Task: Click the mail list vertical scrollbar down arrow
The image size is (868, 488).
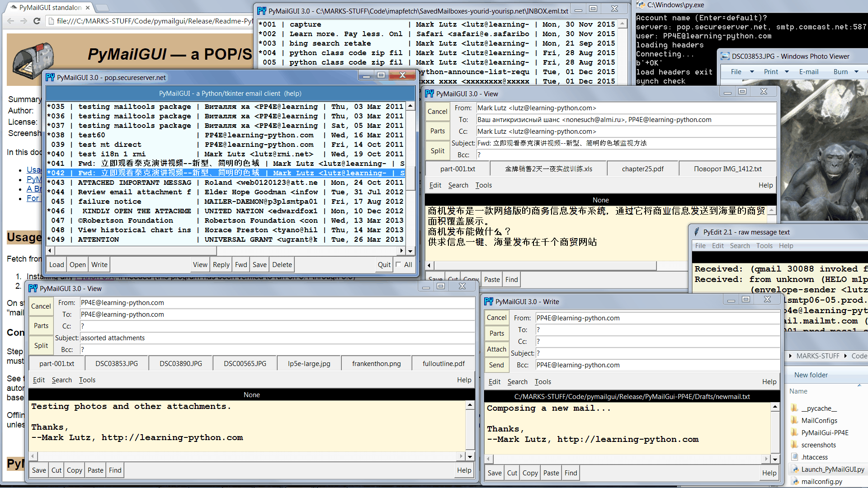Action: pos(410,251)
